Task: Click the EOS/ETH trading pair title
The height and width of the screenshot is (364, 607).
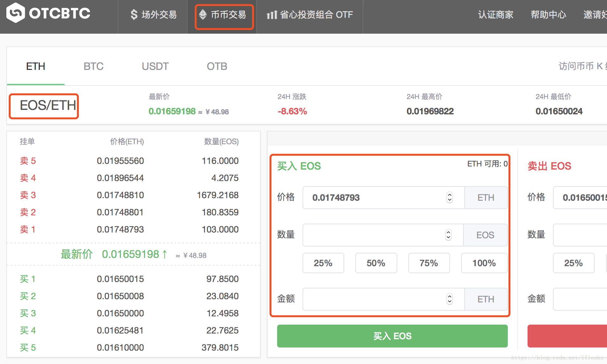Action: click(48, 105)
